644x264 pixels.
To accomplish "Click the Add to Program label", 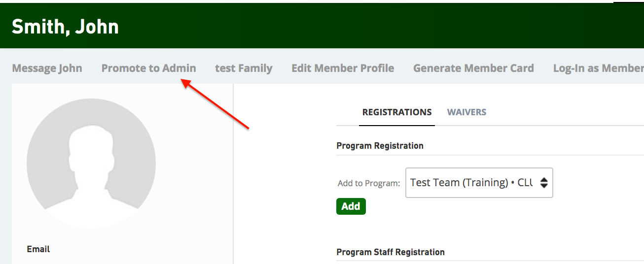I will [369, 183].
